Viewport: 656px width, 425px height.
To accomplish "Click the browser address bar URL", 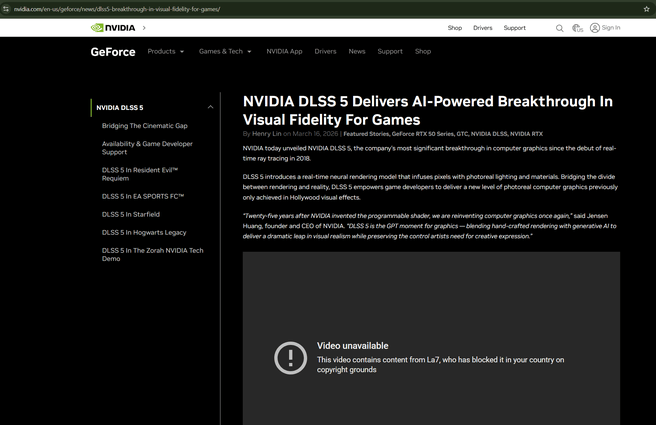I will pos(117,9).
